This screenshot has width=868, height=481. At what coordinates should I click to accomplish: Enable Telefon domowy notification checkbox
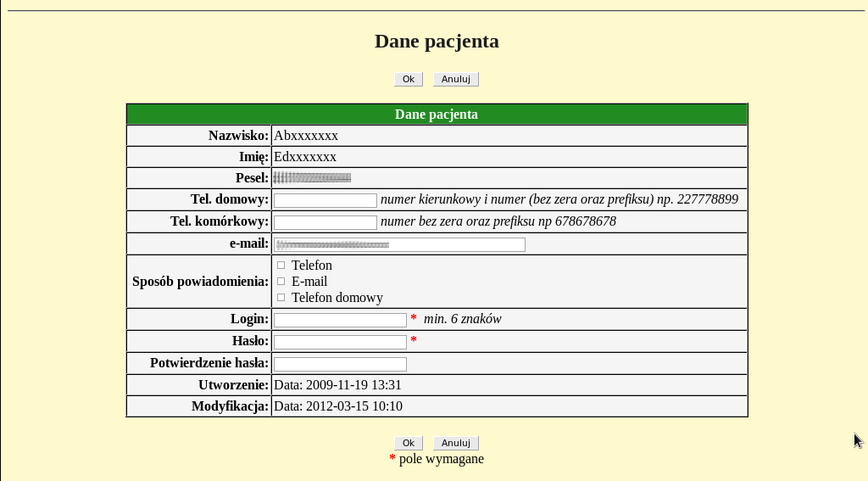click(281, 298)
